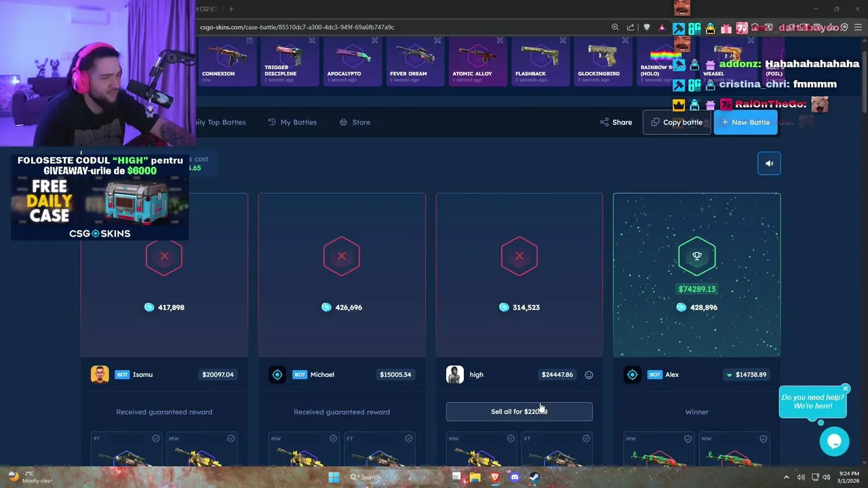Image resolution: width=868 pixels, height=488 pixels.
Task: Click the winner amount $74289.13
Action: (x=696, y=289)
